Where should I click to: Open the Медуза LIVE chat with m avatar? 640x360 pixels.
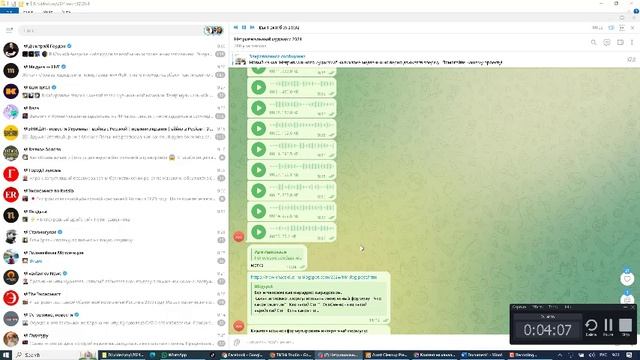coord(114,71)
